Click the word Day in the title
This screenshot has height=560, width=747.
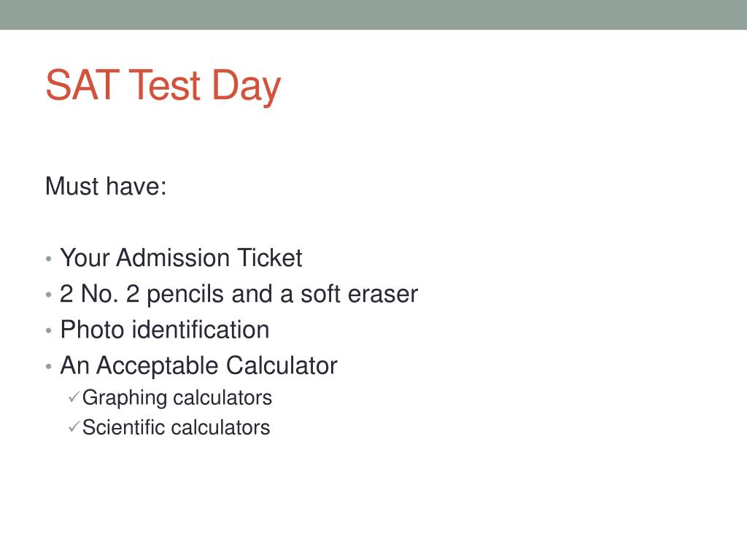click(x=246, y=87)
